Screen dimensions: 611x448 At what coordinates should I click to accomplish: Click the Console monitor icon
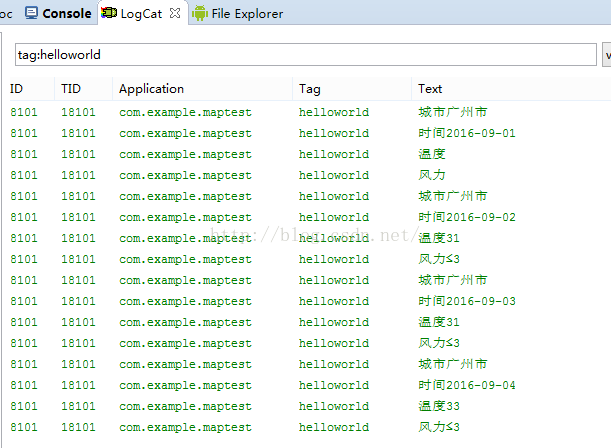coord(31,13)
